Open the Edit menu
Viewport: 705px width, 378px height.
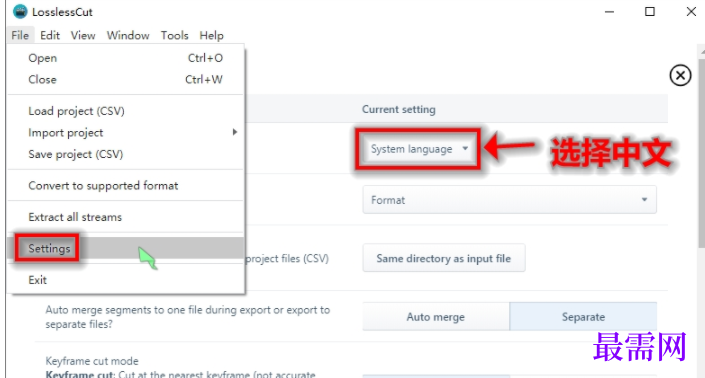click(x=49, y=36)
